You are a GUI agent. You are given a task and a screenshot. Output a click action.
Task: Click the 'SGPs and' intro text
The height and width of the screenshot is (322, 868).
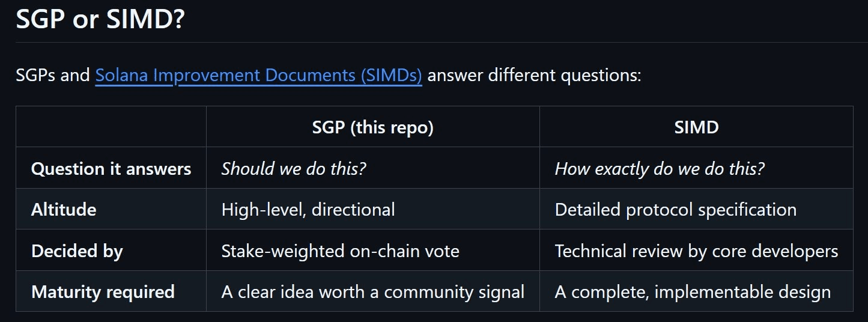coord(53,76)
